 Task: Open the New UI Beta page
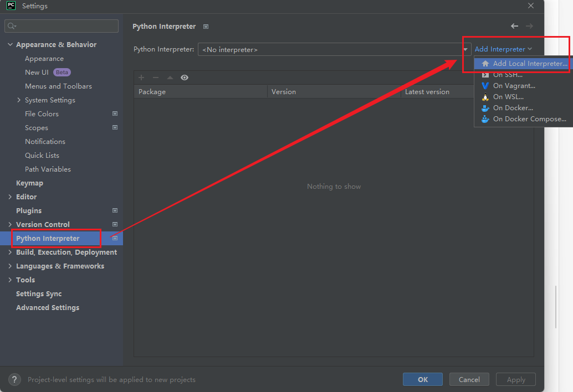[x=48, y=73]
